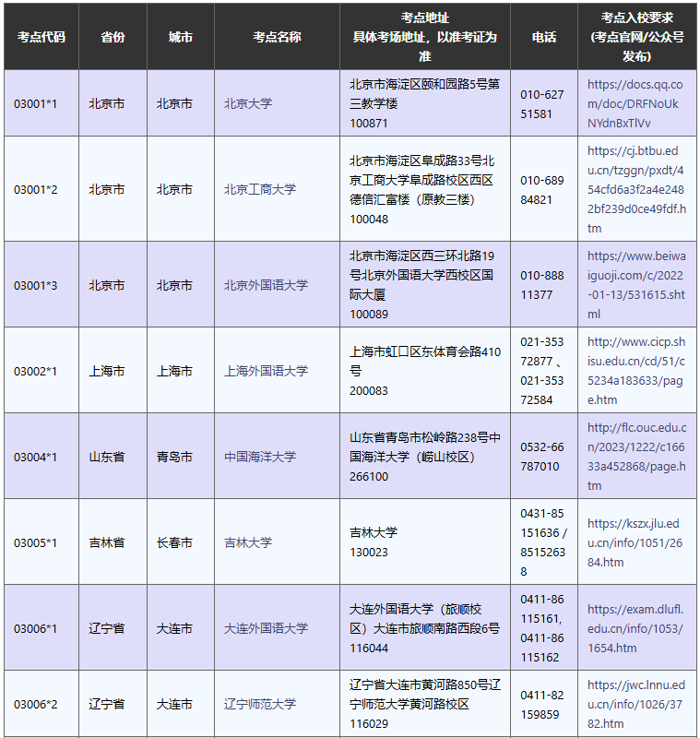This screenshot has width=700, height=738.
Task: Click the 颐和园路5号 address cell
Action: click(x=425, y=103)
